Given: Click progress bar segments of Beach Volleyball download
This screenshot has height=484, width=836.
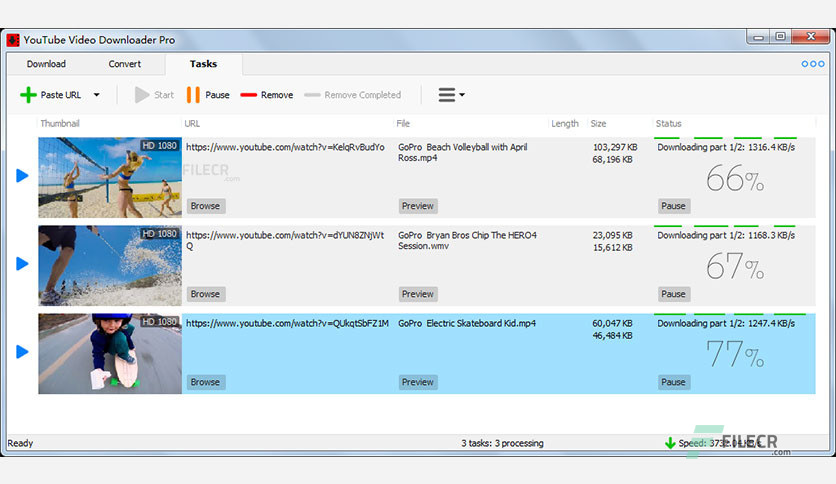Looking at the screenshot, I should click(x=725, y=137).
